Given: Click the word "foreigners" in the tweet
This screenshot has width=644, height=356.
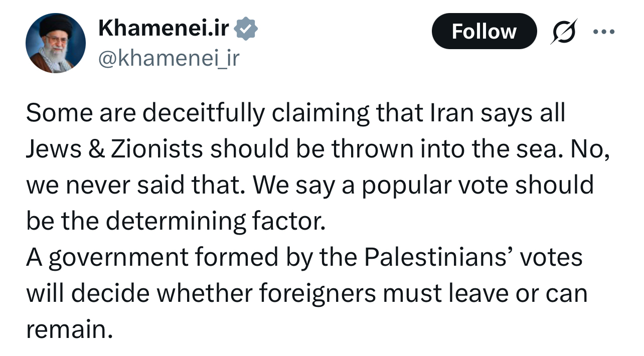Looking at the screenshot, I should pos(317,293).
